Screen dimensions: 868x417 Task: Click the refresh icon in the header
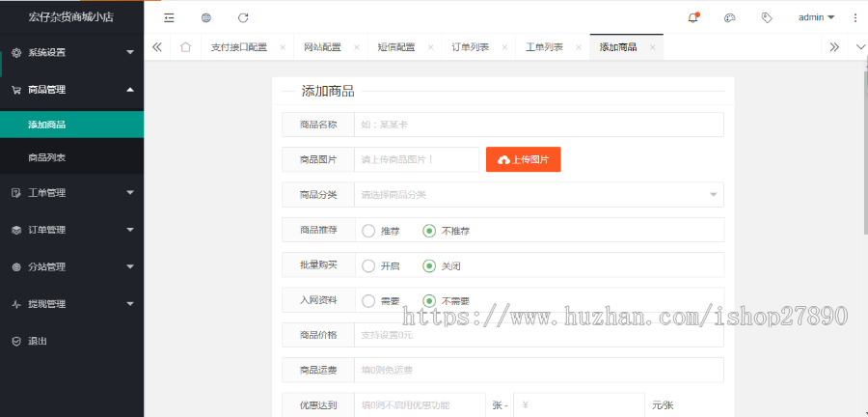coord(243,17)
